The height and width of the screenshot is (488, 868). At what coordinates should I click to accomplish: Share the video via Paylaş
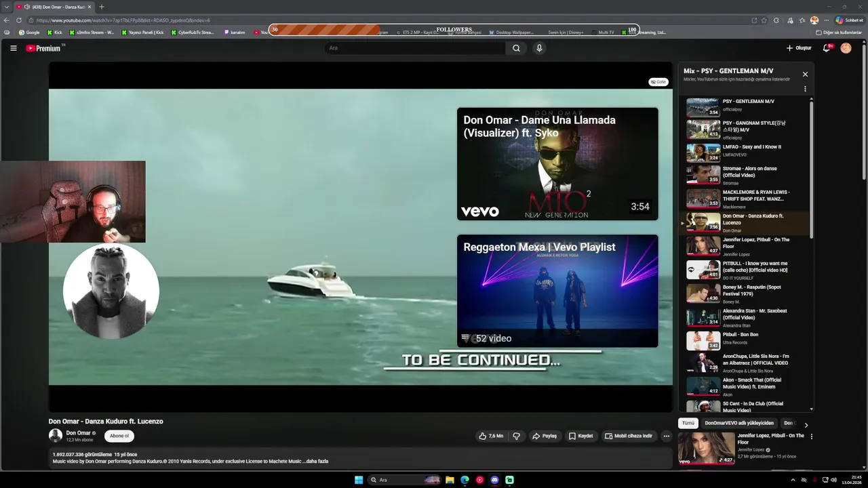point(545,436)
